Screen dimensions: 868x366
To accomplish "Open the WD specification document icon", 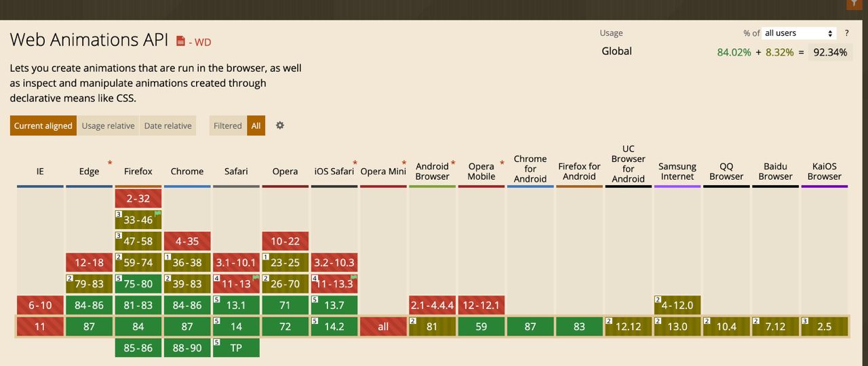I will [x=180, y=41].
